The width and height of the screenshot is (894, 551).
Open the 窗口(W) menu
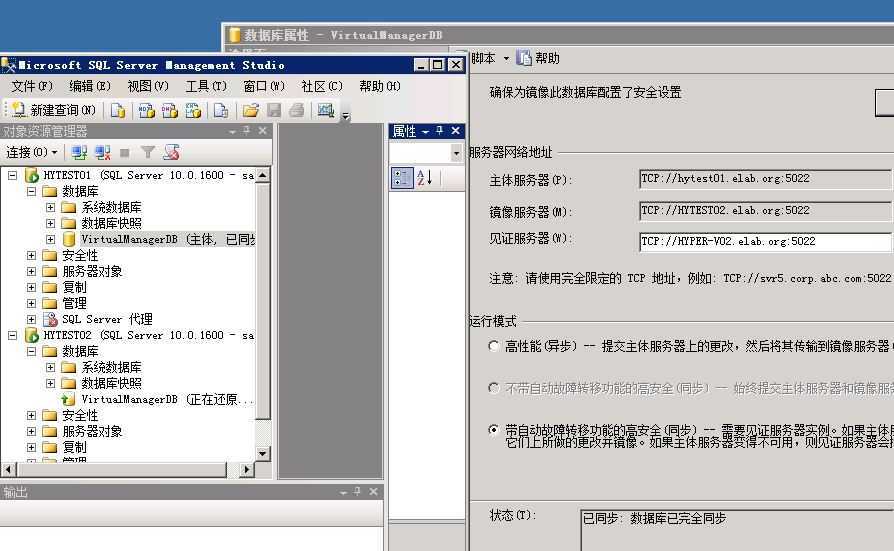click(x=263, y=86)
